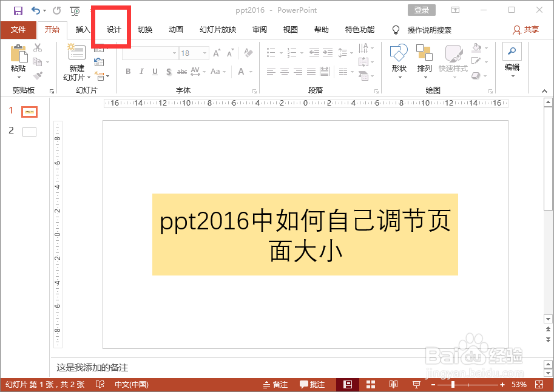Click the zoom slider in status bar
554x392 pixels.
tap(468, 385)
